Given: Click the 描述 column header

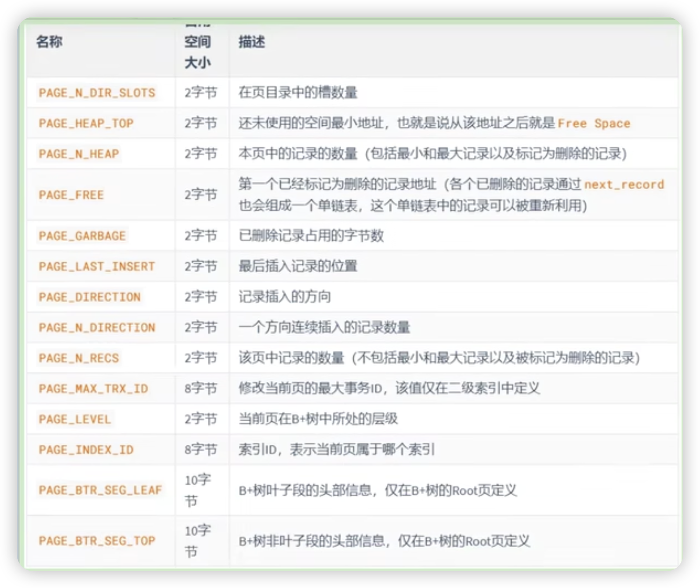Looking at the screenshot, I should pyautogui.click(x=252, y=42).
